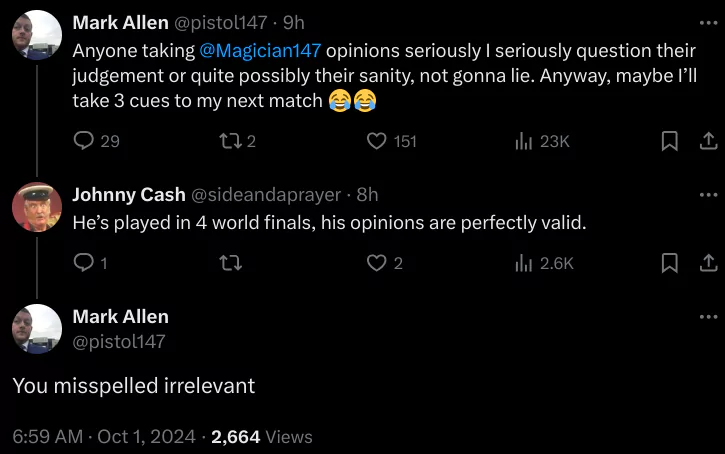Share Johnny Cash's reply

(x=706, y=263)
